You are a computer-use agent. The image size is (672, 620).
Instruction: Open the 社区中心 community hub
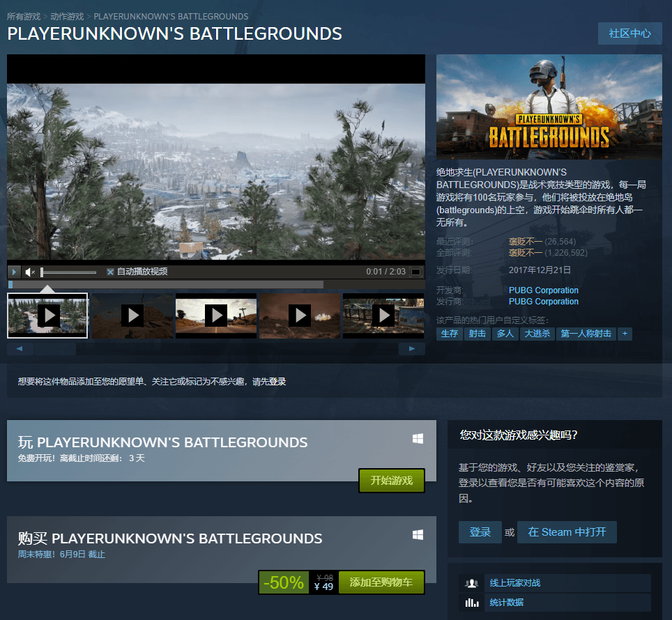tap(629, 33)
